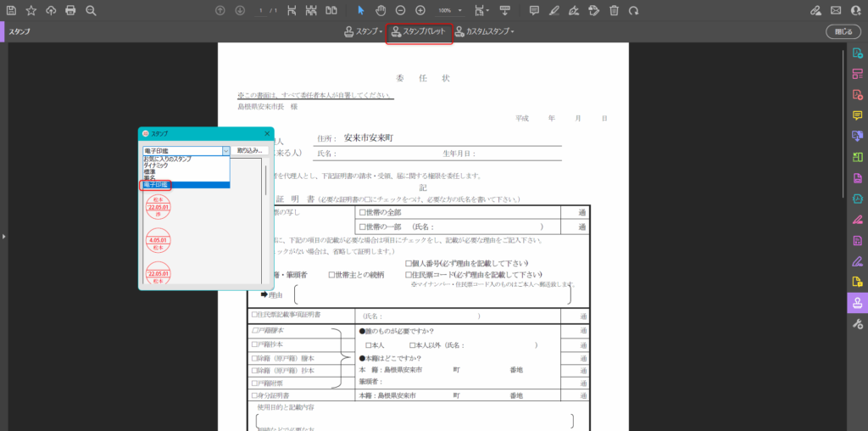The height and width of the screenshot is (431, 868).
Task: Click the highlighted stamp tool in the right sidebar
Action: pos(858,303)
